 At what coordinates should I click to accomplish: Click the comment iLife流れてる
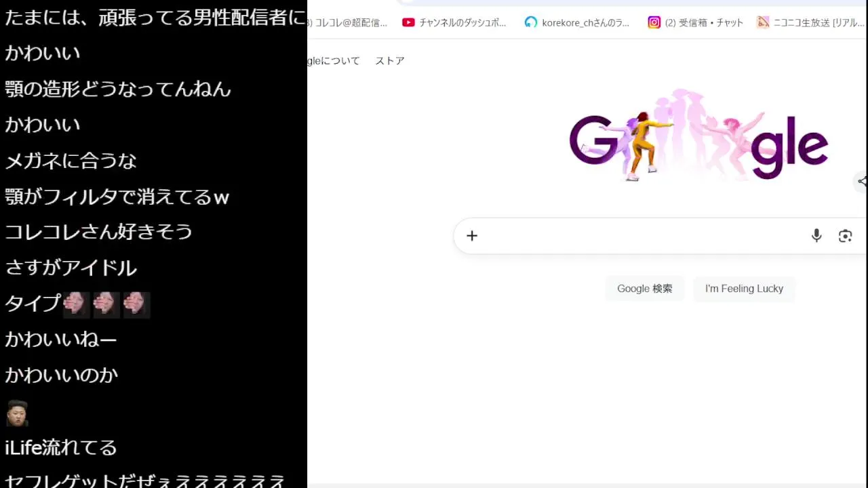pyautogui.click(x=61, y=447)
